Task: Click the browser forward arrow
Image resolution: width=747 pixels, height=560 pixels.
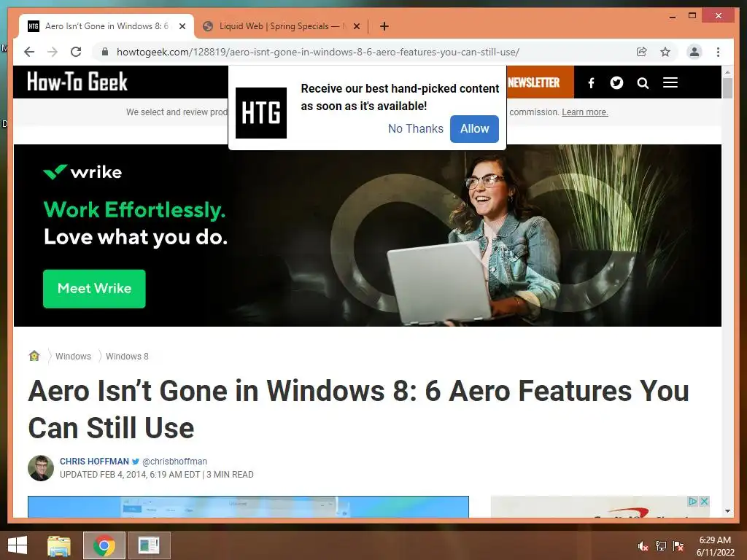Action: pos(53,52)
